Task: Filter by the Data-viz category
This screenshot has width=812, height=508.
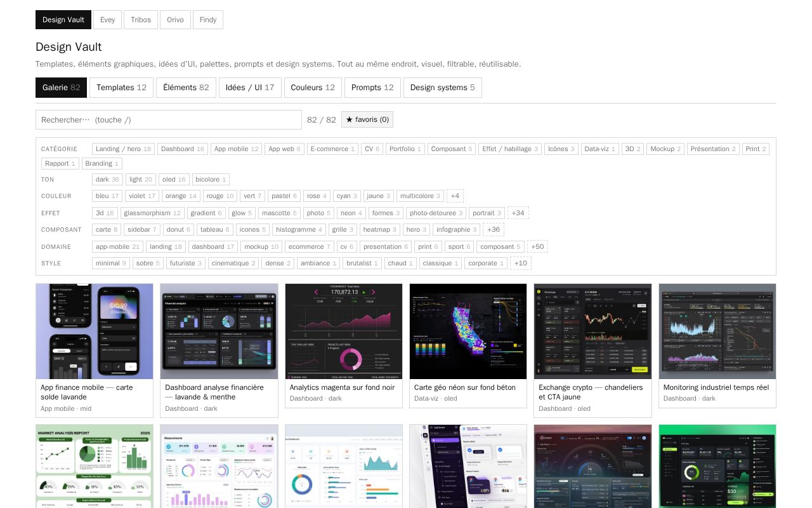Action: click(x=599, y=149)
